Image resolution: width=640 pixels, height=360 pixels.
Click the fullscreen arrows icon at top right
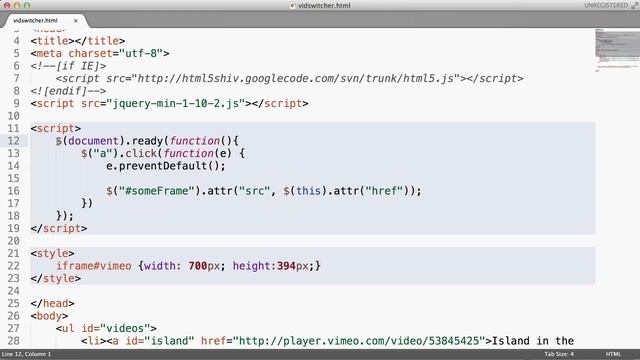point(635,5)
